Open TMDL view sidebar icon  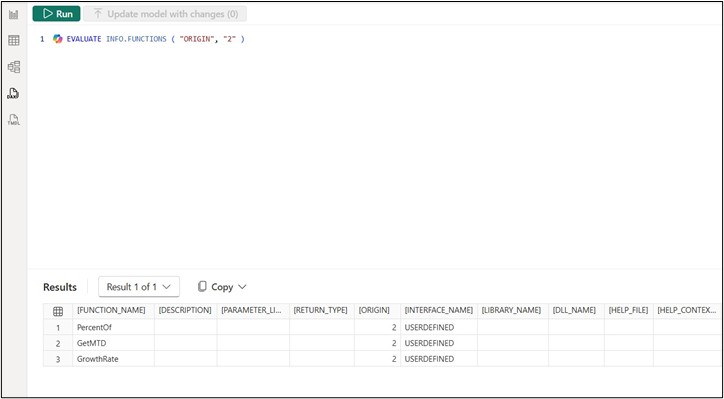click(x=14, y=120)
